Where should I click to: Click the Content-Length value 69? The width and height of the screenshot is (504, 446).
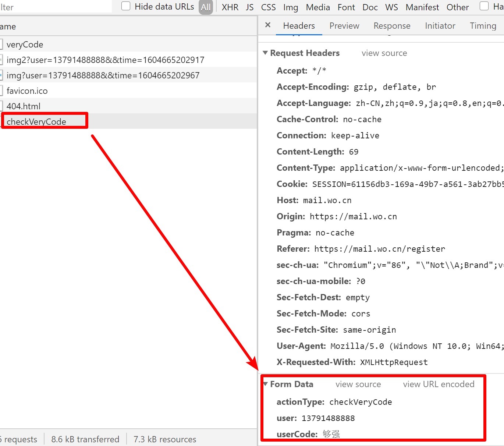point(354,152)
